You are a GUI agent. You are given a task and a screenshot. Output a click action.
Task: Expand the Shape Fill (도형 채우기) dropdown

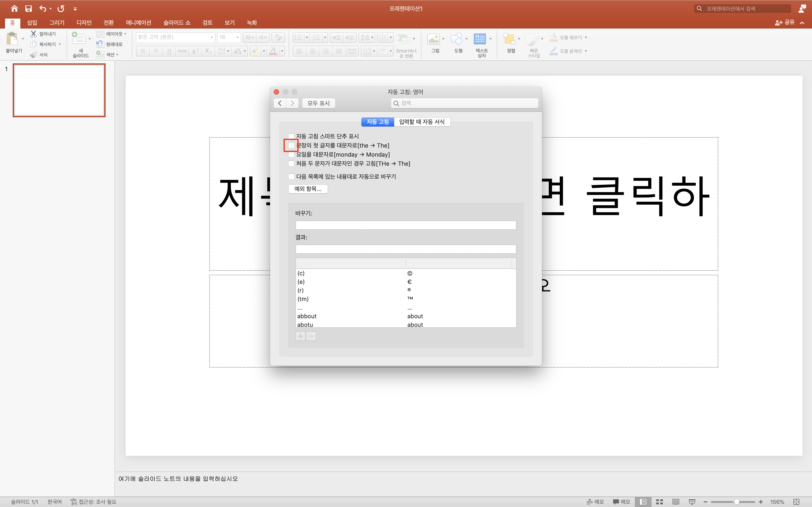click(x=586, y=38)
